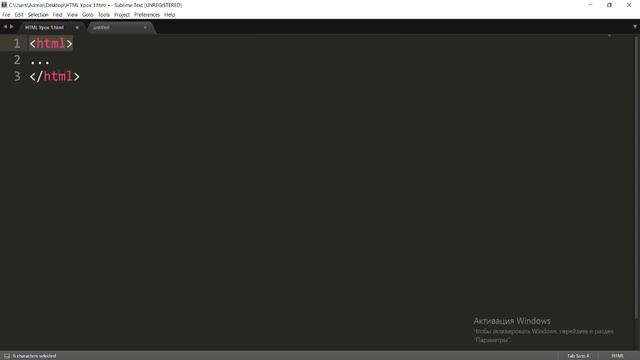
Task: Click line number 2 in the gutter
Action: click(x=17, y=60)
